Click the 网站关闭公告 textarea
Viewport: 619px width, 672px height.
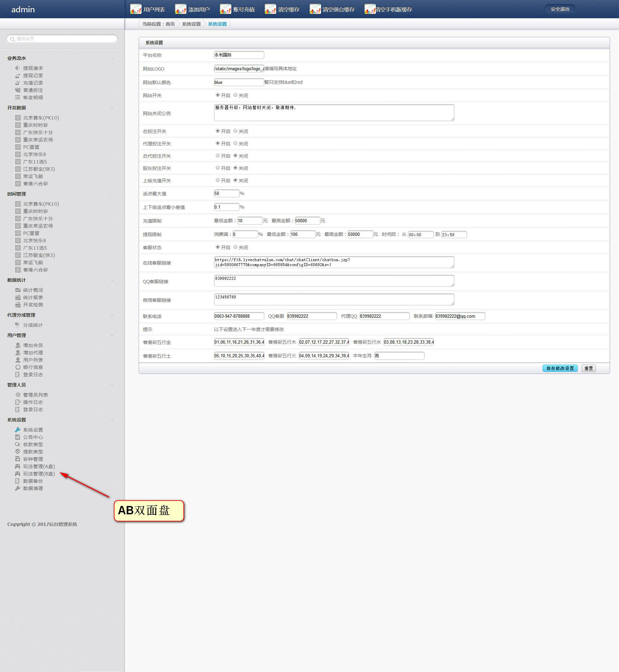[x=334, y=112]
